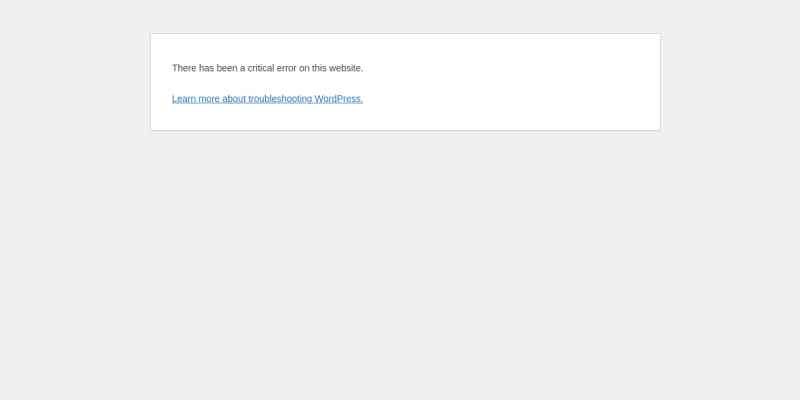Click the gray margin right of the error box

coord(730,82)
